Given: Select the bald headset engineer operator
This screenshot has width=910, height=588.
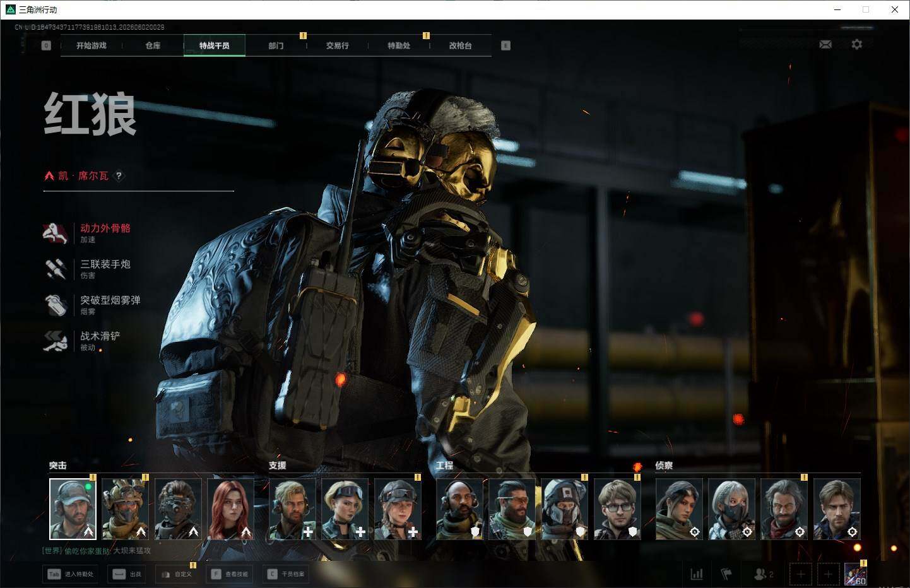Looking at the screenshot, I should [459, 509].
